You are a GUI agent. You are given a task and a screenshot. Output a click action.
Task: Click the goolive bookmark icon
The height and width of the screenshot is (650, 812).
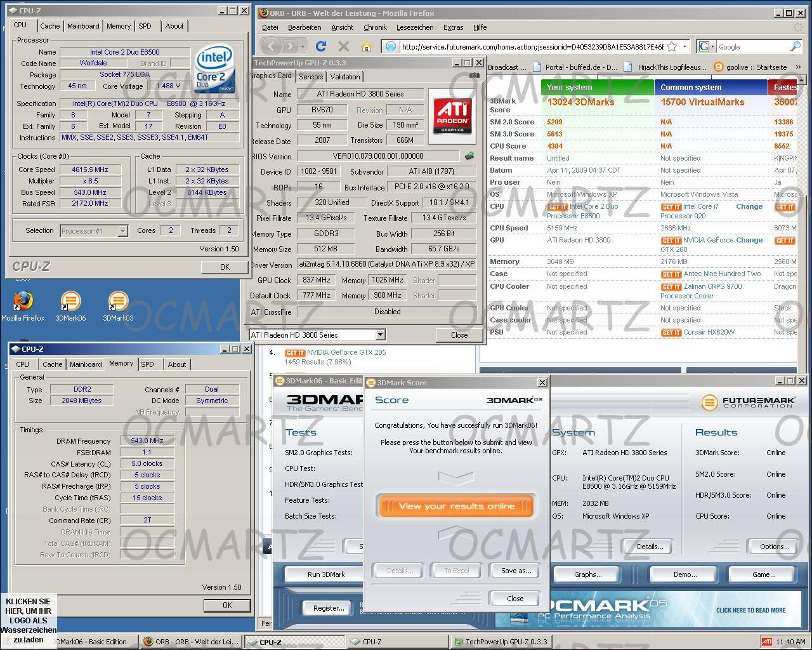[x=718, y=67]
